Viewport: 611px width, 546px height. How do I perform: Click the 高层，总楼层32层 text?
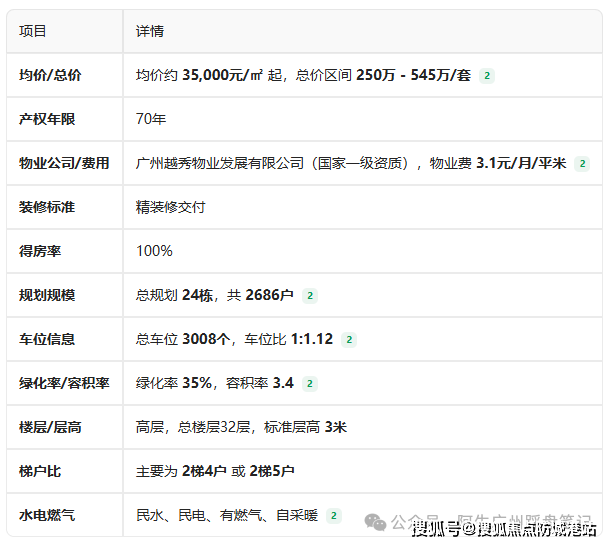tap(193, 428)
